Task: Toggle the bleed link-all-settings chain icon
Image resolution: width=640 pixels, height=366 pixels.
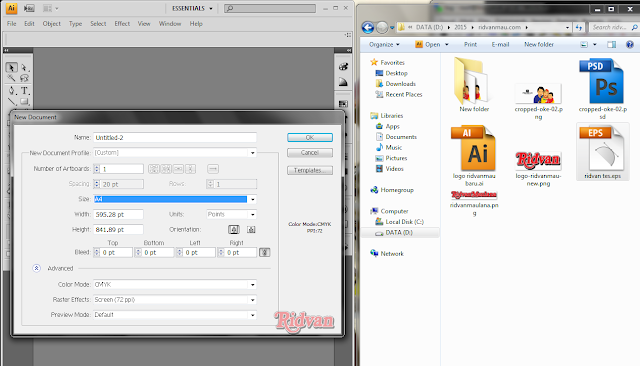Action: (x=264, y=253)
